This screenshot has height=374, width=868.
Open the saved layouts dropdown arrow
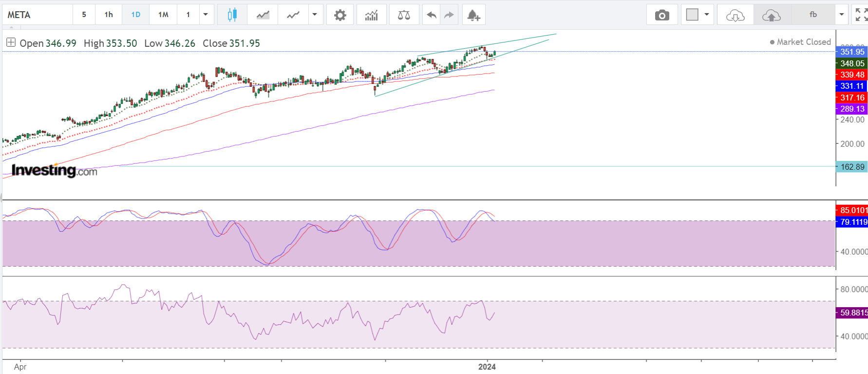coord(842,15)
